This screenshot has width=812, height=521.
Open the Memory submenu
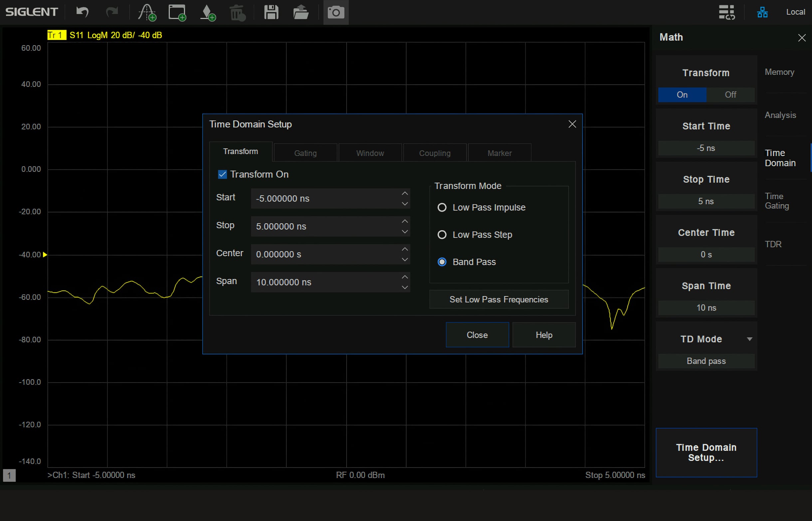click(779, 72)
